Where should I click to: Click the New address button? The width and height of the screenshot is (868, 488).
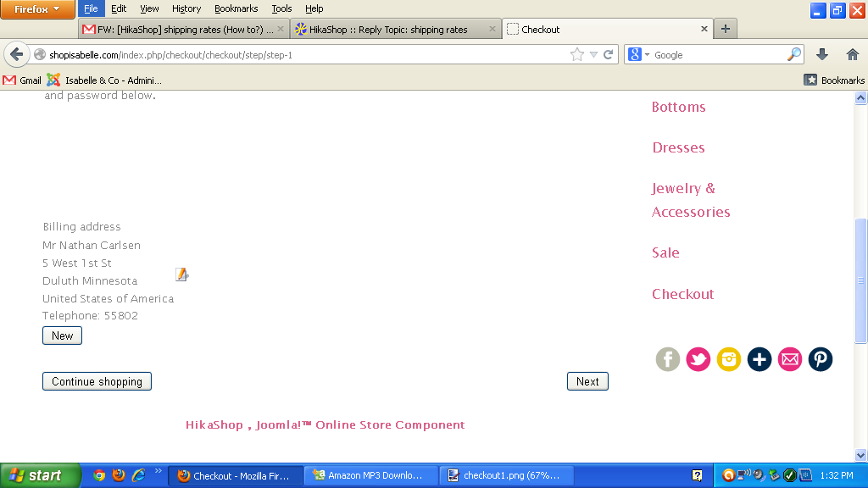point(62,335)
